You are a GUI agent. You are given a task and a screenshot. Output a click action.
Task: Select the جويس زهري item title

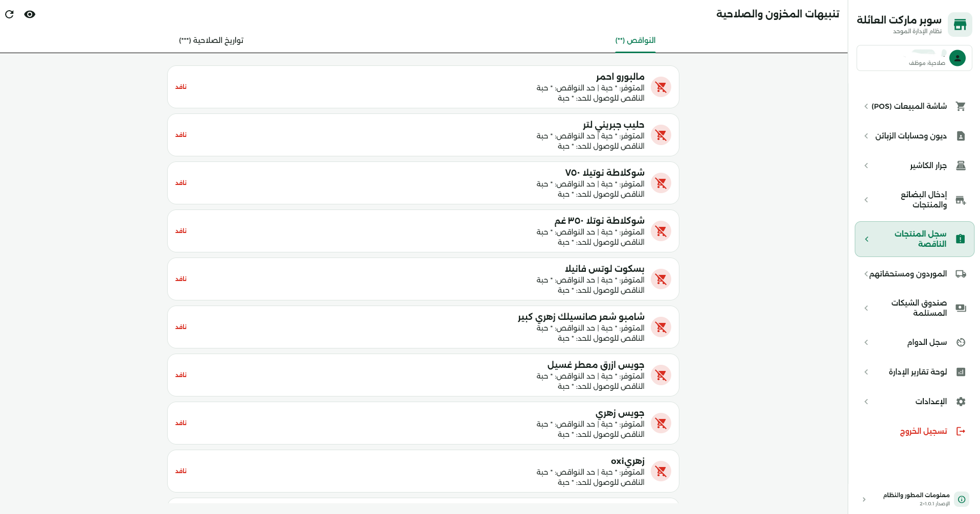coord(620,413)
